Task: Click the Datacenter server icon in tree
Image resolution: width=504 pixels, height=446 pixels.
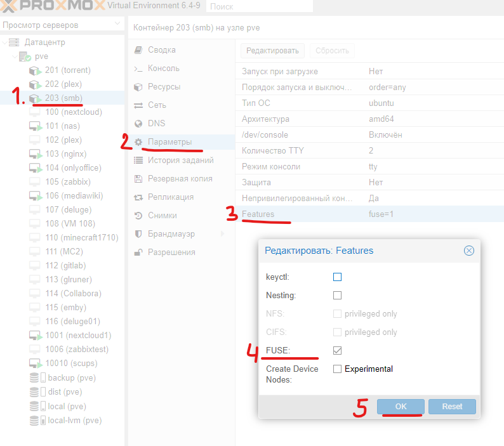Action: point(15,43)
